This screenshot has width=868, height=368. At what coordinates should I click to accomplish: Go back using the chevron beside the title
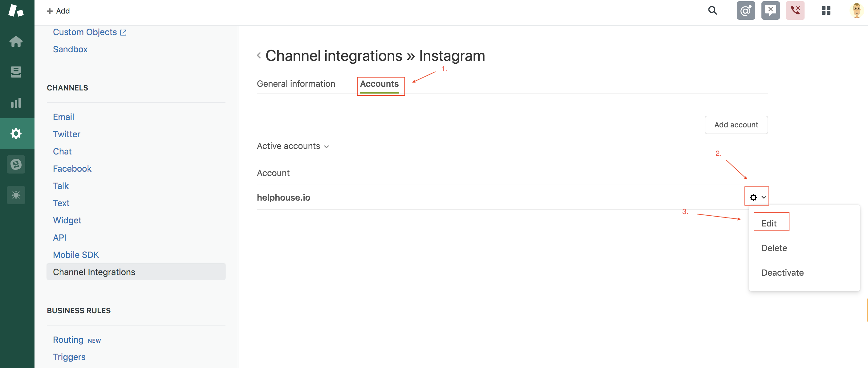[259, 56]
